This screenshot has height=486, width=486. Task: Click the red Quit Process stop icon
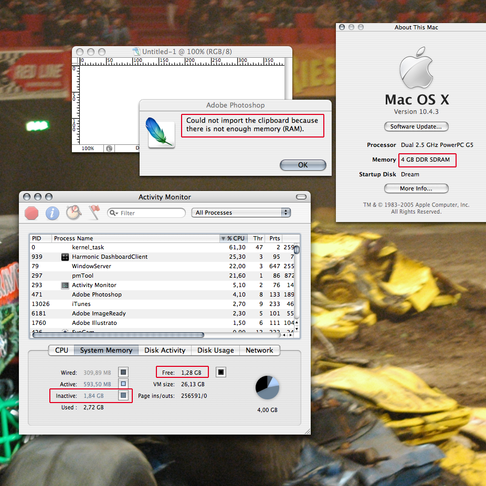click(x=32, y=213)
